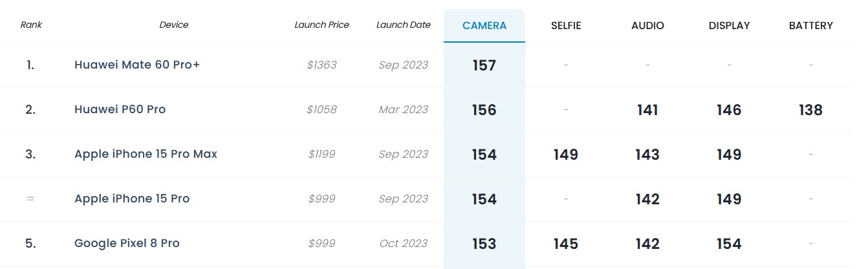Click Pixel 8 Pro selfie score 145

566,244
